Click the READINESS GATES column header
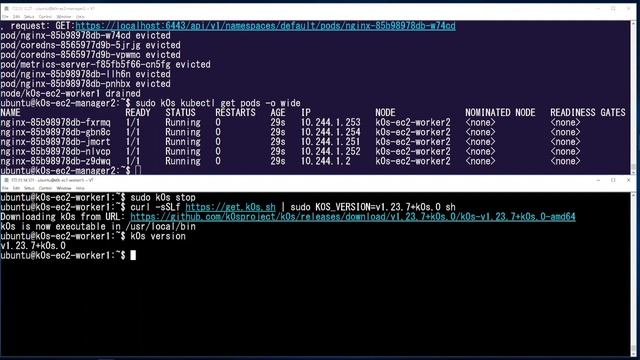Viewport: 640px width, 360px height. tap(588, 113)
